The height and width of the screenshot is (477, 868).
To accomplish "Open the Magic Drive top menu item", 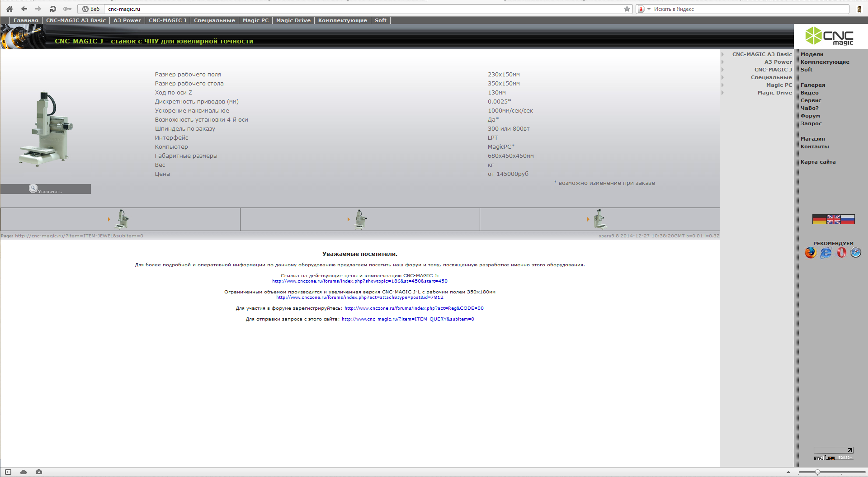I will pos(293,20).
